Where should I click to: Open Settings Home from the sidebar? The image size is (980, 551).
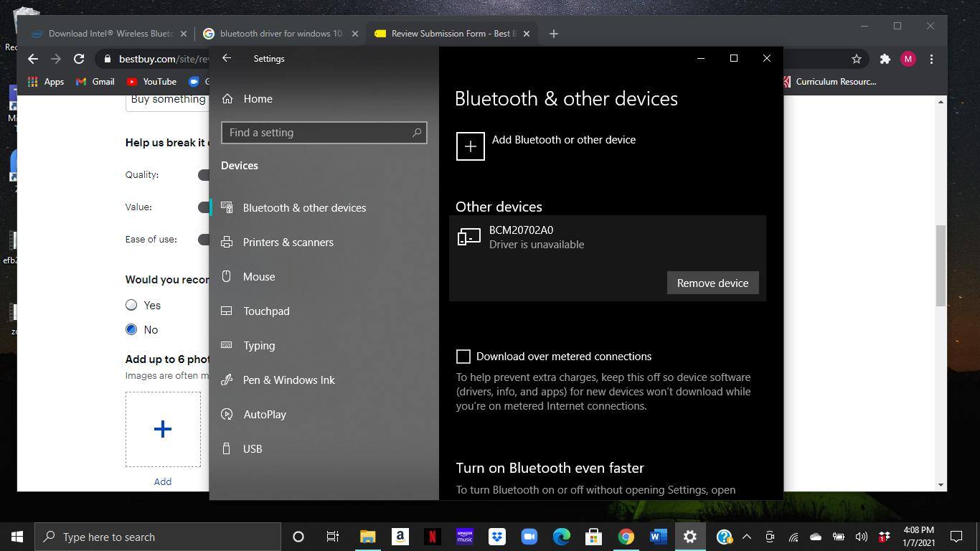(258, 99)
